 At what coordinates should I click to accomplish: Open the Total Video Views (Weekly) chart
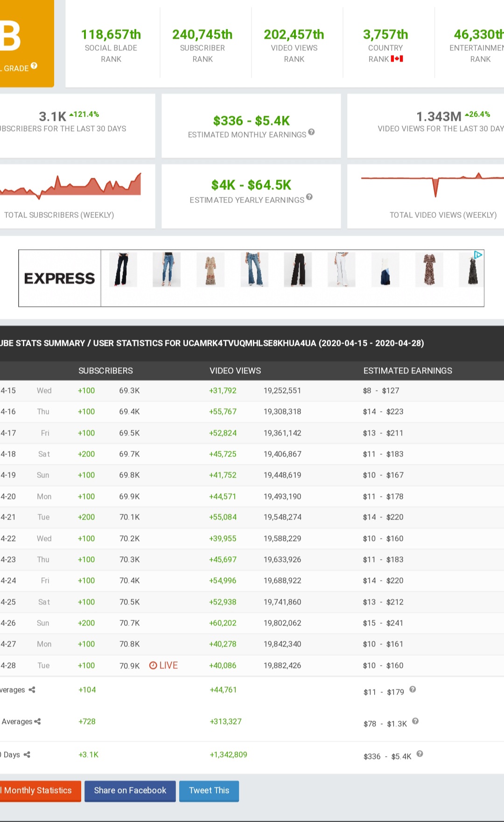pyautogui.click(x=433, y=185)
